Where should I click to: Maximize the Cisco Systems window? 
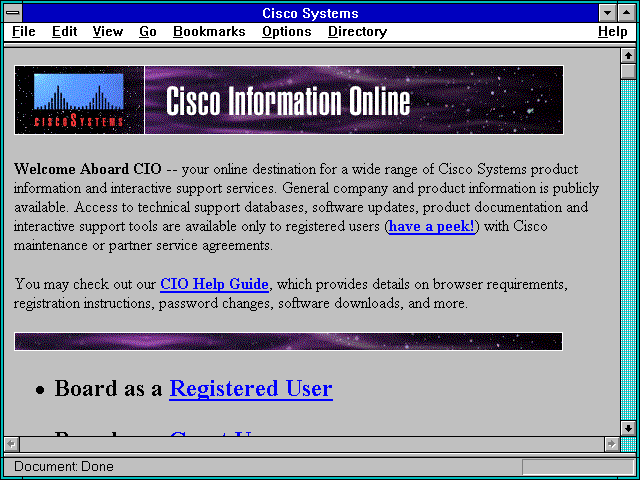coord(627,13)
